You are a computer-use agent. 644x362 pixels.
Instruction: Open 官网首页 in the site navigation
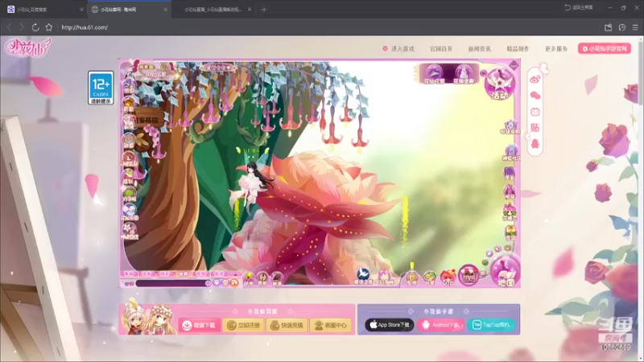[x=440, y=49]
